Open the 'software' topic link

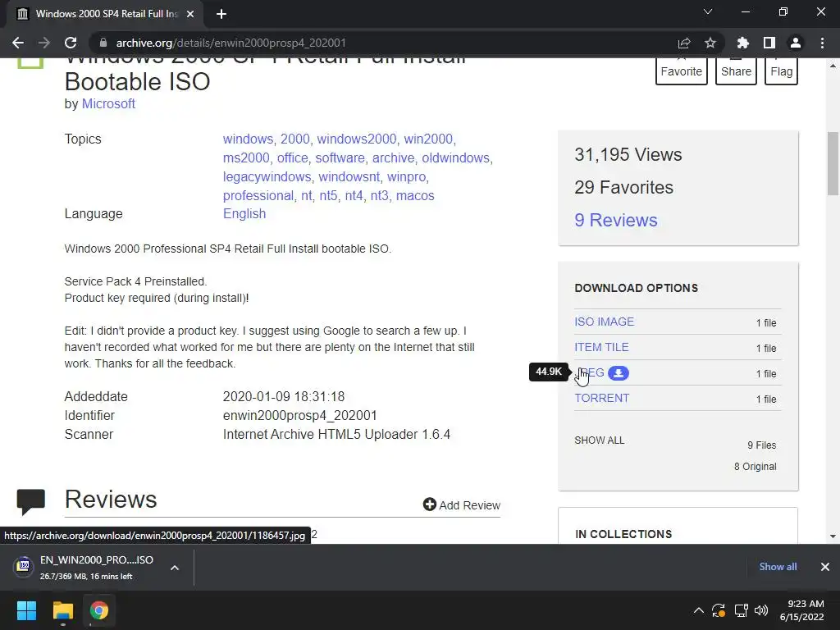(x=340, y=158)
